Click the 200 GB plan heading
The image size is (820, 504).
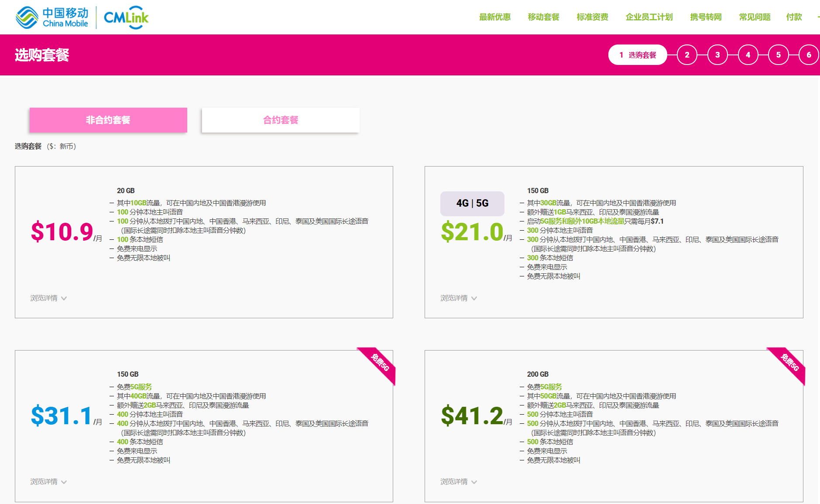(538, 374)
